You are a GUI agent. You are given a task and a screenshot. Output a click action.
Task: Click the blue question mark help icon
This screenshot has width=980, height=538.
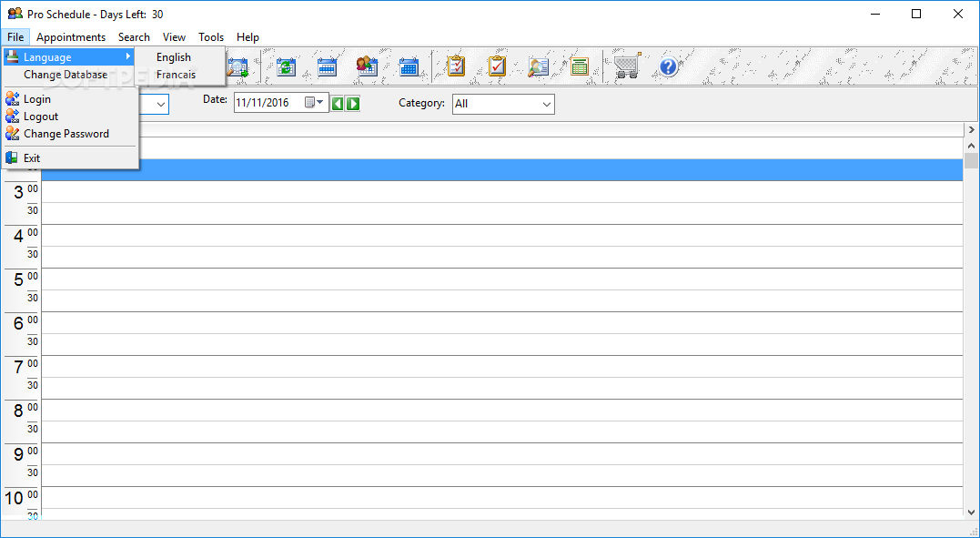tap(668, 66)
